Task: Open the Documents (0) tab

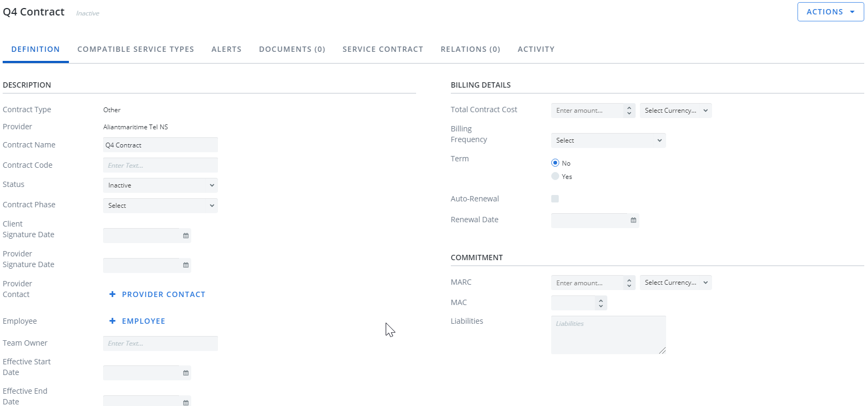Action: point(292,49)
